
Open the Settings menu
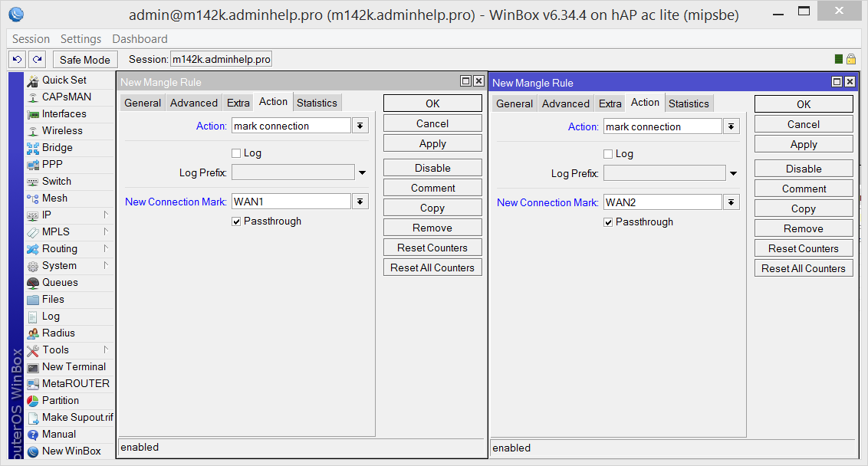tap(81, 39)
